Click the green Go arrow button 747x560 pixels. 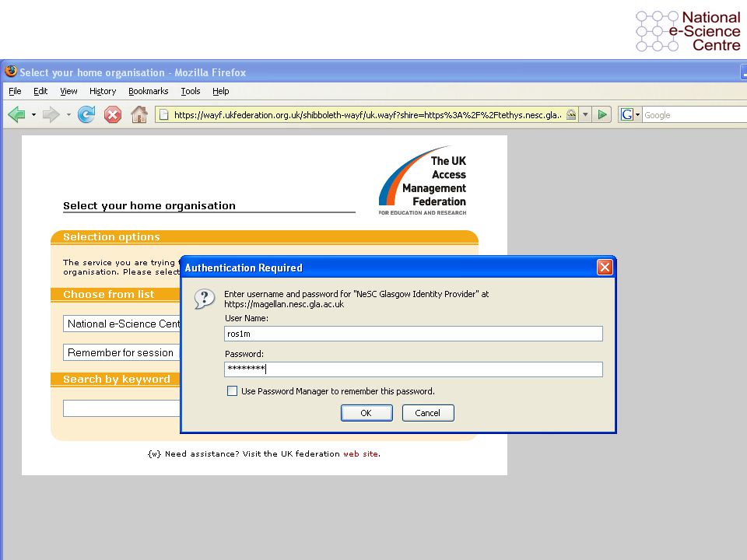click(602, 115)
